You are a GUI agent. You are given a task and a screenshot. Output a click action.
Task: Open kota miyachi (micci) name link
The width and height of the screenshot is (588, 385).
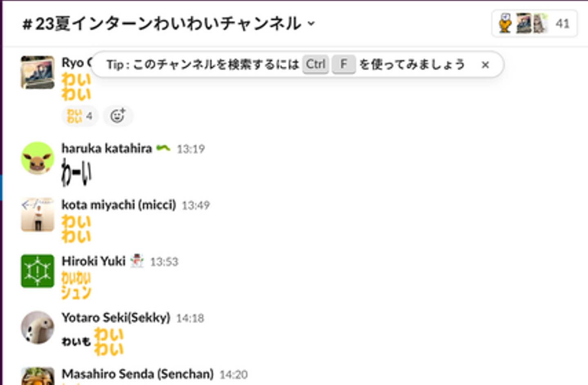click(118, 205)
